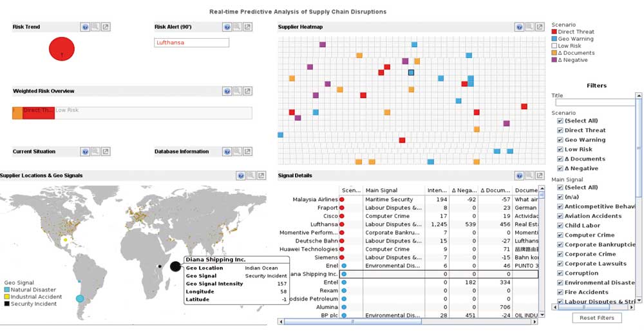Click Filters panel scrollbar up arrow
644x336 pixels.
point(638,95)
